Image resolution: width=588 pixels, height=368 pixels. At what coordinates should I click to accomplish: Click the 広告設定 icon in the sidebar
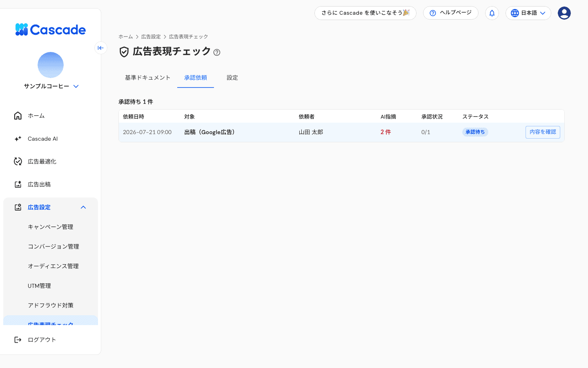coord(18,207)
